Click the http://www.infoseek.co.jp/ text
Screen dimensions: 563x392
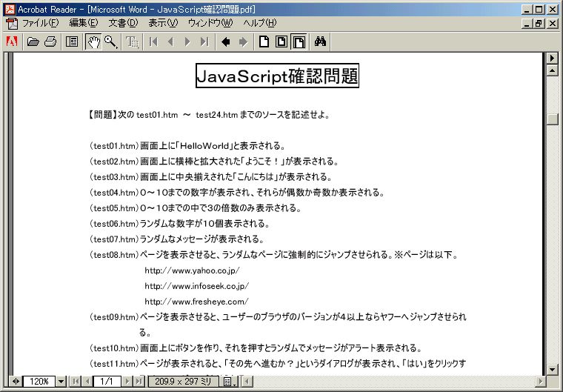pos(196,286)
